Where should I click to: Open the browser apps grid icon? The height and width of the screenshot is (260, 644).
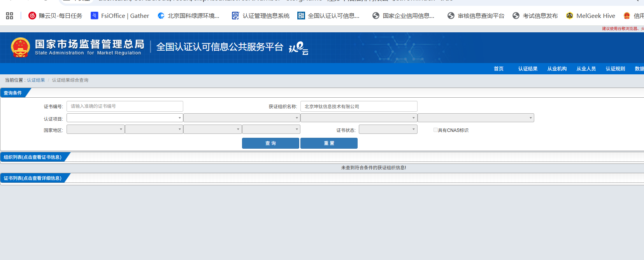(10, 16)
